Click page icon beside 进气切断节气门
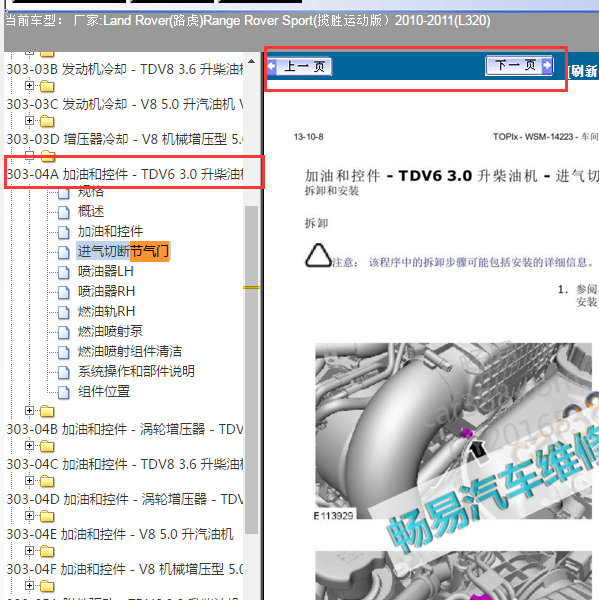The height and width of the screenshot is (600, 599). tap(64, 252)
